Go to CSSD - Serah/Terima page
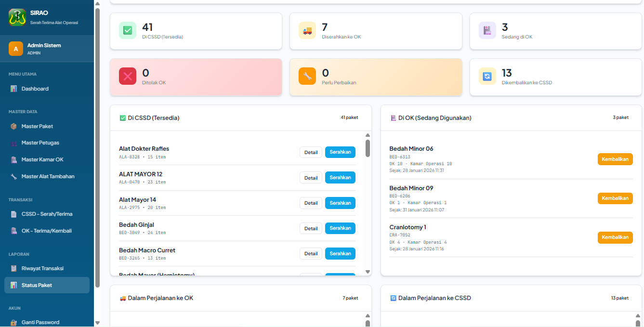This screenshot has width=644, height=327. tap(47, 214)
